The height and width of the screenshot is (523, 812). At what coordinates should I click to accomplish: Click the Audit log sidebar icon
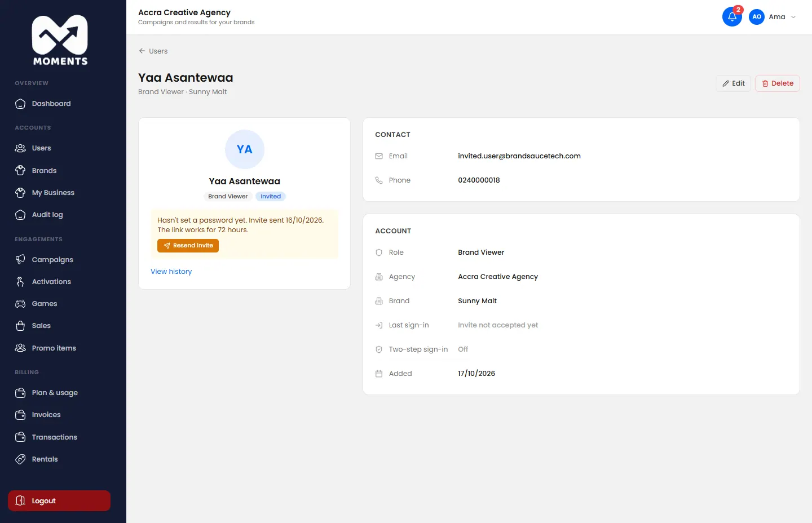[20, 215]
